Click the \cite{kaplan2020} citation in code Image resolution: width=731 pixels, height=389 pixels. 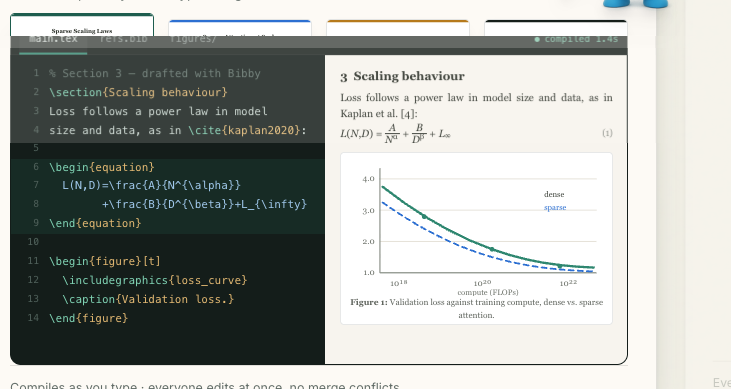244,130
